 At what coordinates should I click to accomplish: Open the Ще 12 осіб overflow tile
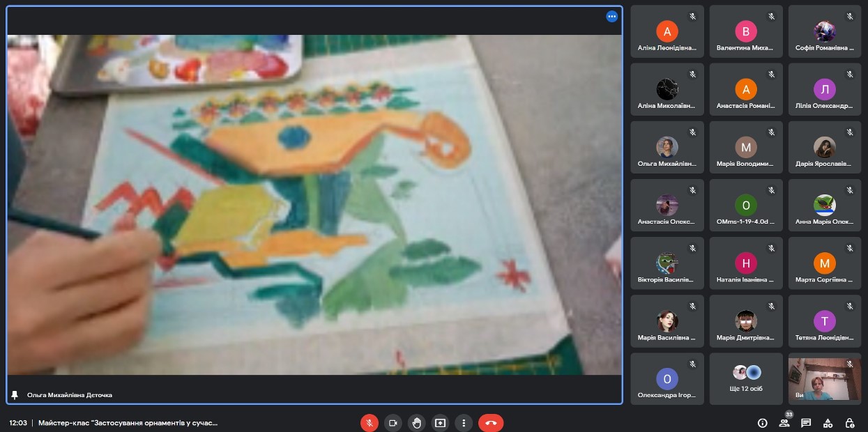point(746,378)
